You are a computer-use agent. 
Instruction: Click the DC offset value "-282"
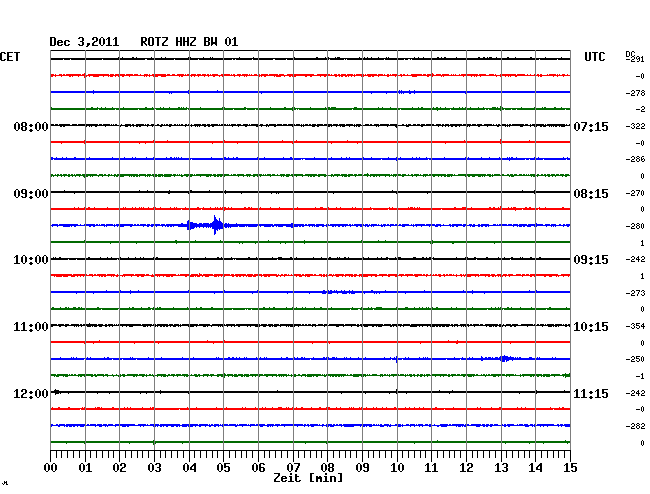pos(635,426)
